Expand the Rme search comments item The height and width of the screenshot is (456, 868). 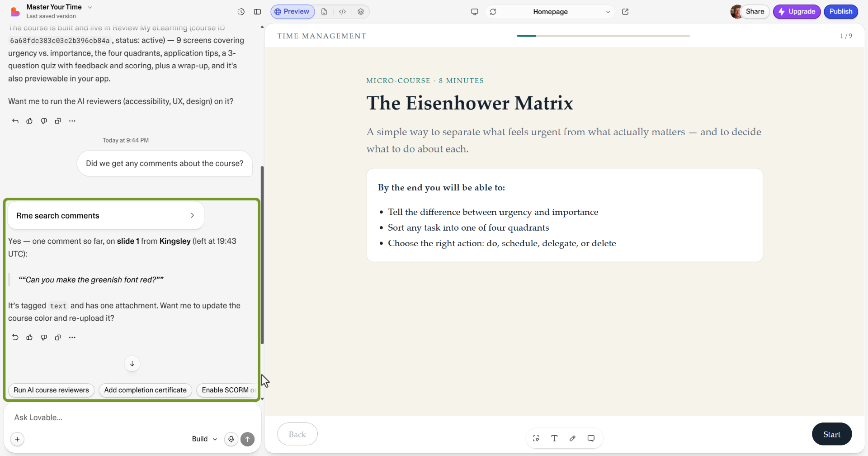106,215
